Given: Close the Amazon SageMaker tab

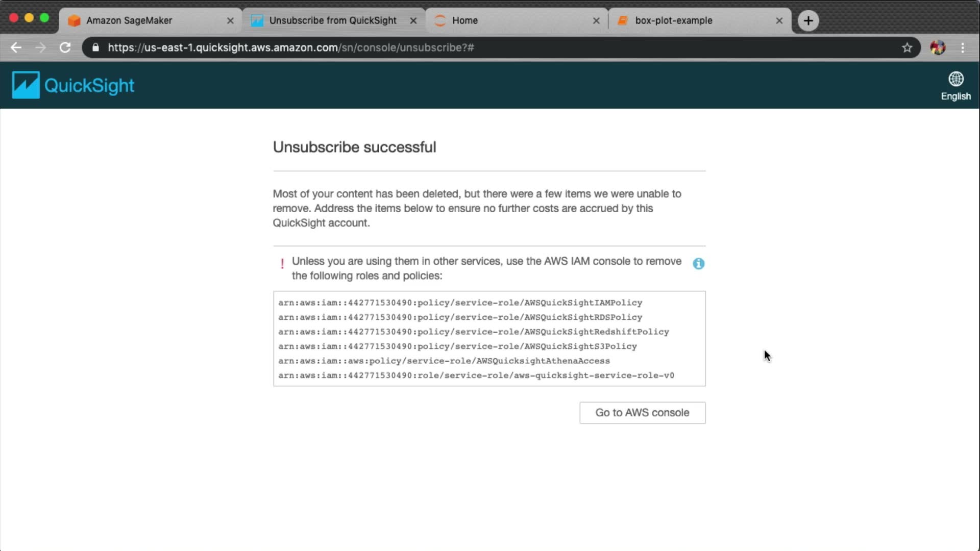Looking at the screenshot, I should (230, 21).
